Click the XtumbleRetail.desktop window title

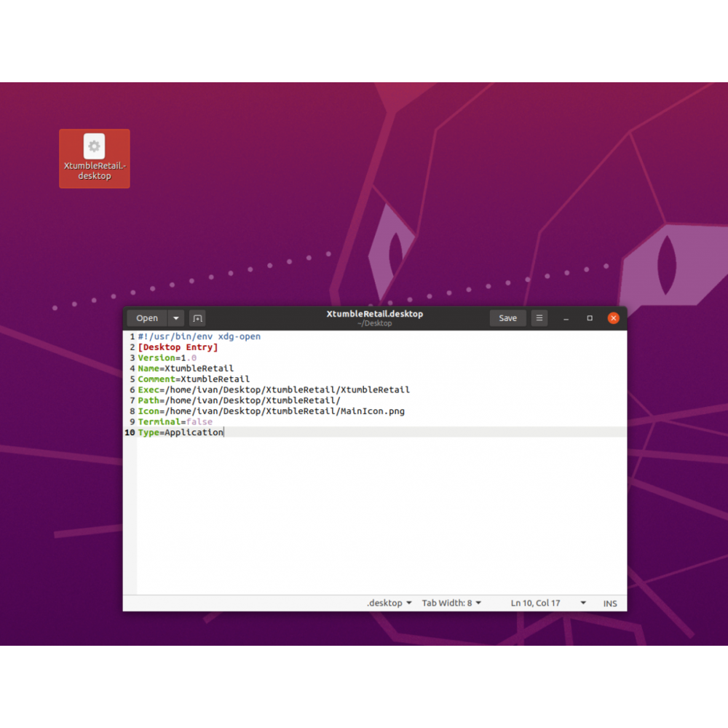[x=375, y=314]
